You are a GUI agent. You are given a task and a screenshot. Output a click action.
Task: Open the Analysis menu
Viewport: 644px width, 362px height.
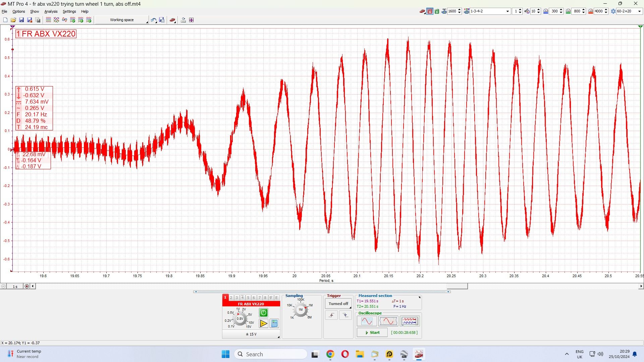51,11
